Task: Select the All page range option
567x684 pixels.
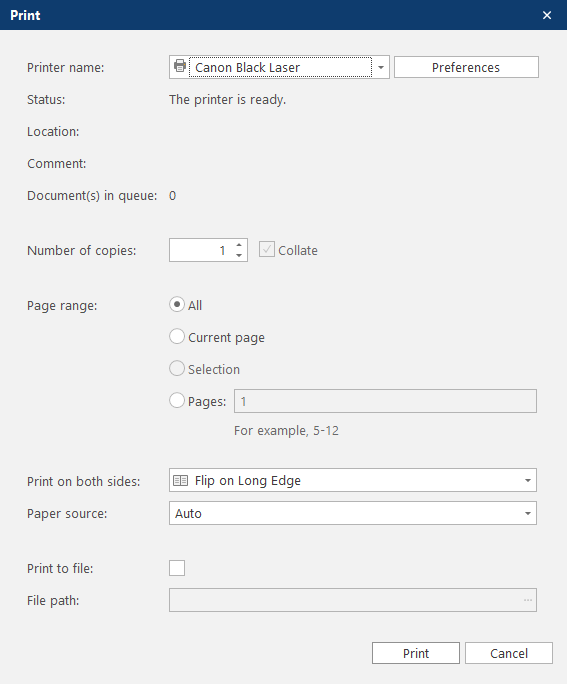Action: tap(177, 304)
